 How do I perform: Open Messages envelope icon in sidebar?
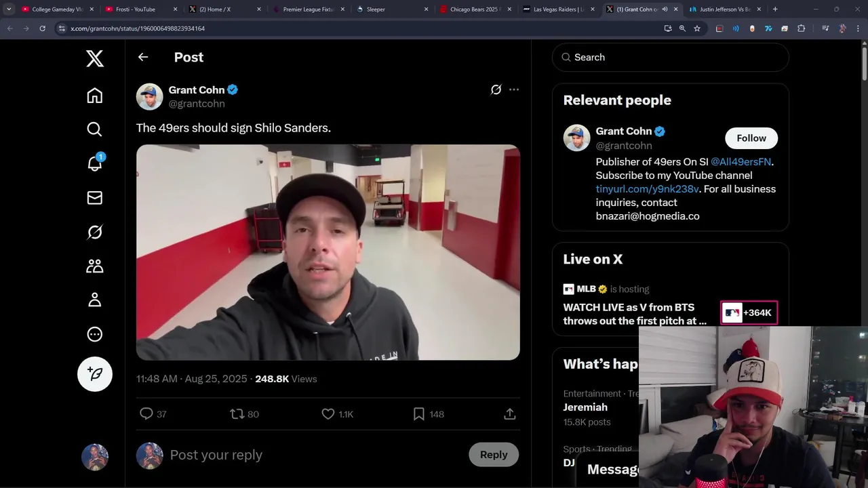point(95,197)
